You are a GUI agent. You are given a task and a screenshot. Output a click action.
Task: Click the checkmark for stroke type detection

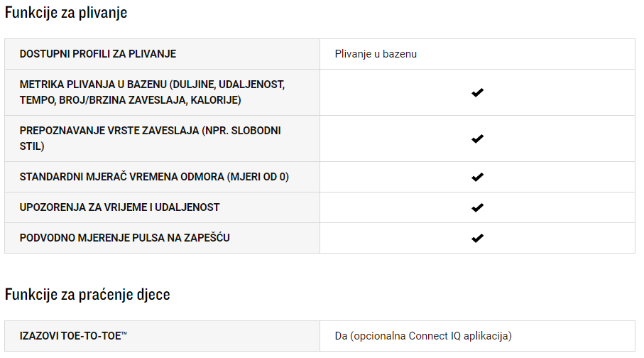tap(477, 139)
